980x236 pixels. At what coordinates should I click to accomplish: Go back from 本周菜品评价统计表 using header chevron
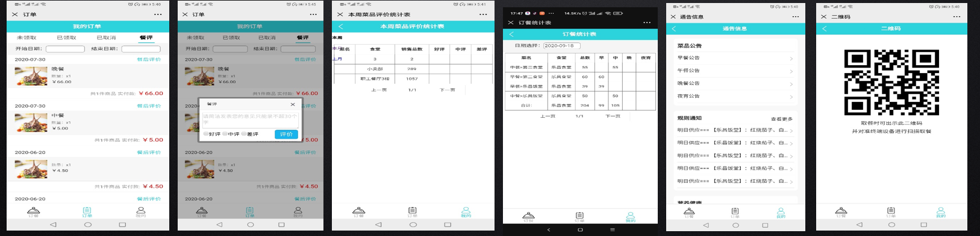click(341, 27)
